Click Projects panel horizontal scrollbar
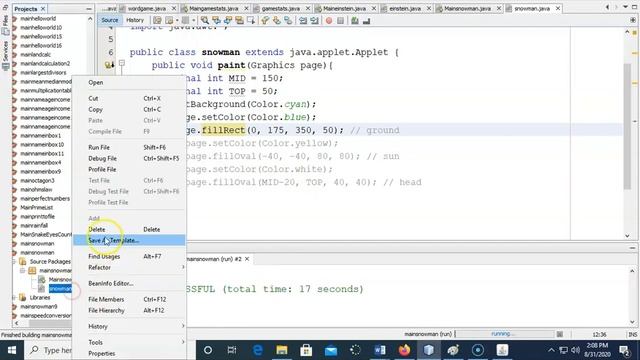This screenshot has height=360, width=640. [x=49, y=323]
